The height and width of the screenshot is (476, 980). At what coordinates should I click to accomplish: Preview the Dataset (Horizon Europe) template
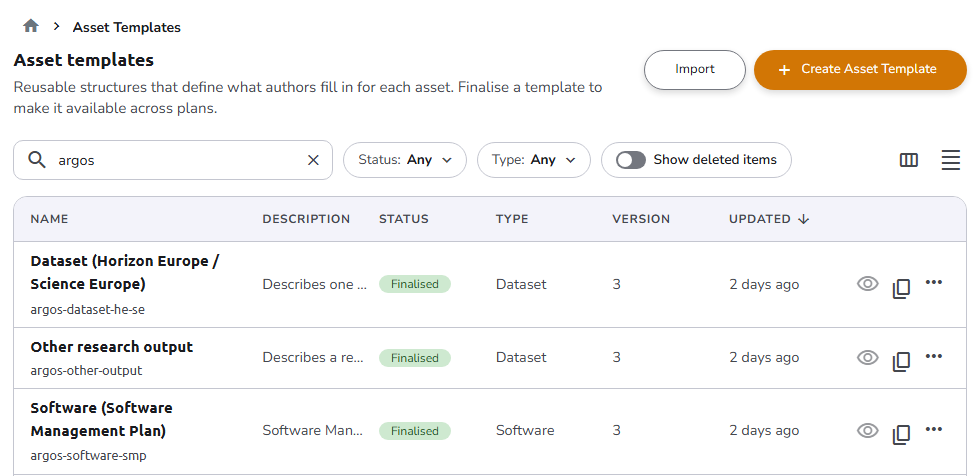[x=868, y=284]
